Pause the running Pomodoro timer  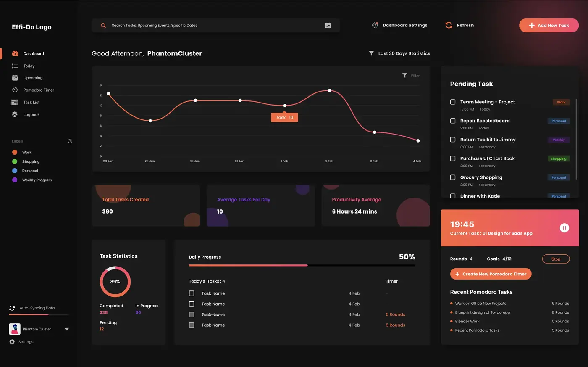pyautogui.click(x=564, y=228)
